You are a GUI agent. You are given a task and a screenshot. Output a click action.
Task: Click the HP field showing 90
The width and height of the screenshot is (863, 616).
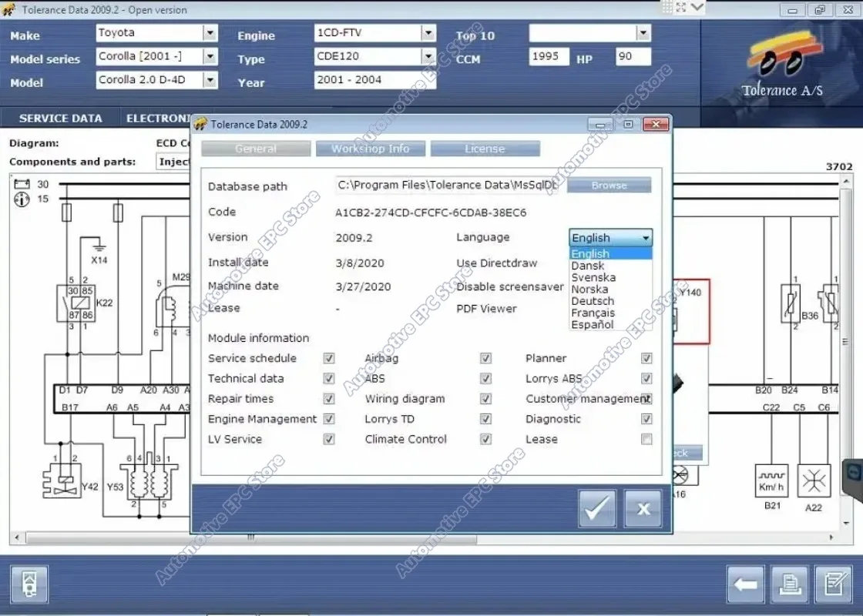633,56
